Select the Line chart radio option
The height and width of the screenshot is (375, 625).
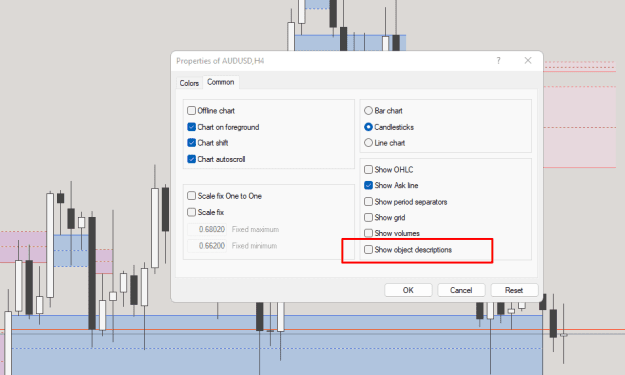point(368,143)
